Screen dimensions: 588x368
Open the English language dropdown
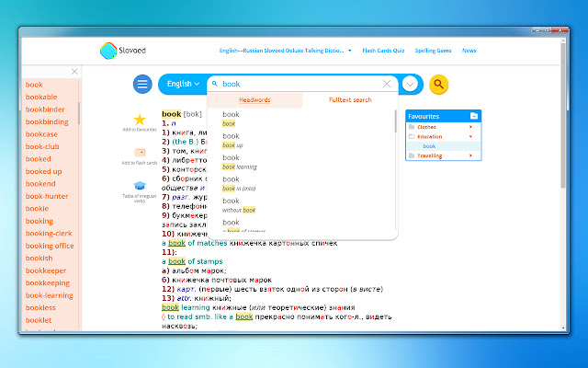[x=183, y=84]
